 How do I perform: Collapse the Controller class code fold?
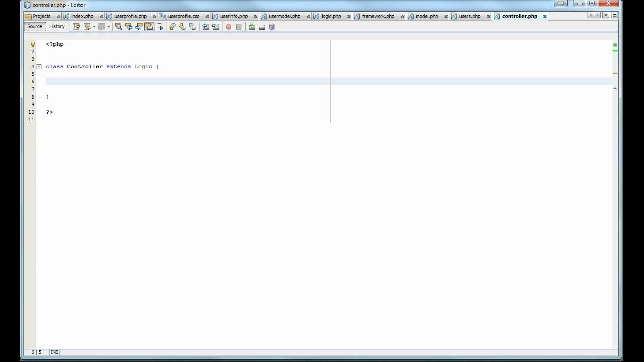[x=39, y=66]
